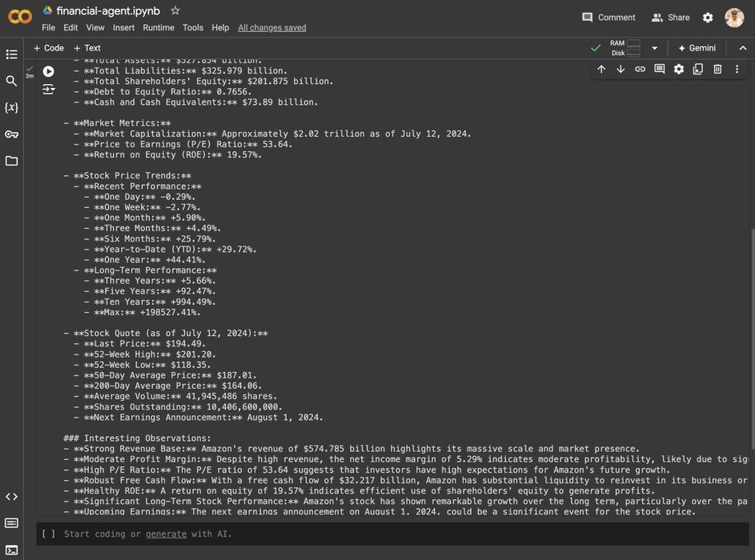Open the Secrets key panel
This screenshot has width=755, height=560.
click(11, 134)
